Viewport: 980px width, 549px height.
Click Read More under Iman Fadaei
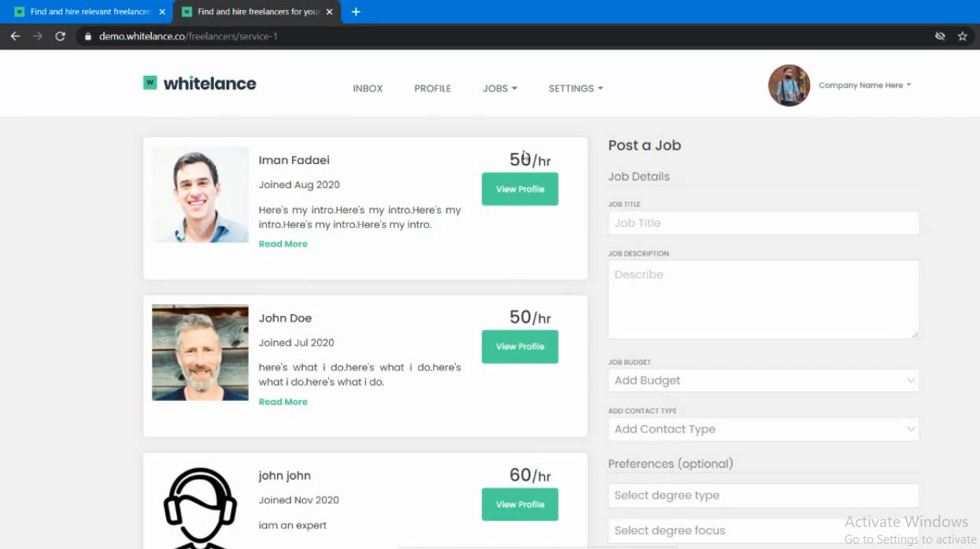pyautogui.click(x=283, y=244)
